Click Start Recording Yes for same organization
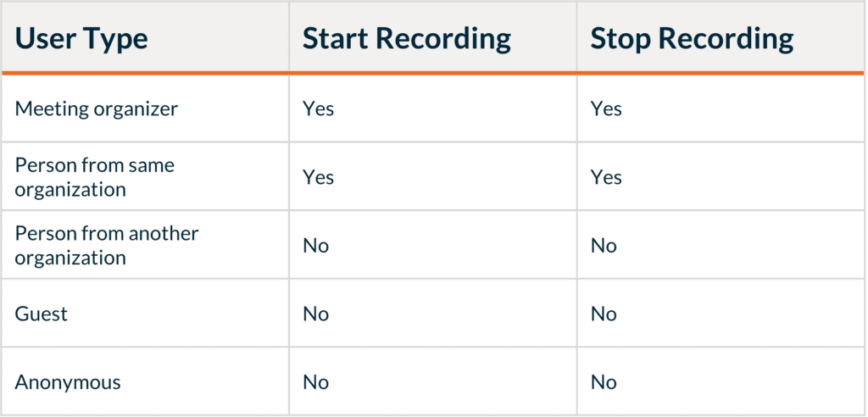The image size is (868, 417). (x=319, y=177)
